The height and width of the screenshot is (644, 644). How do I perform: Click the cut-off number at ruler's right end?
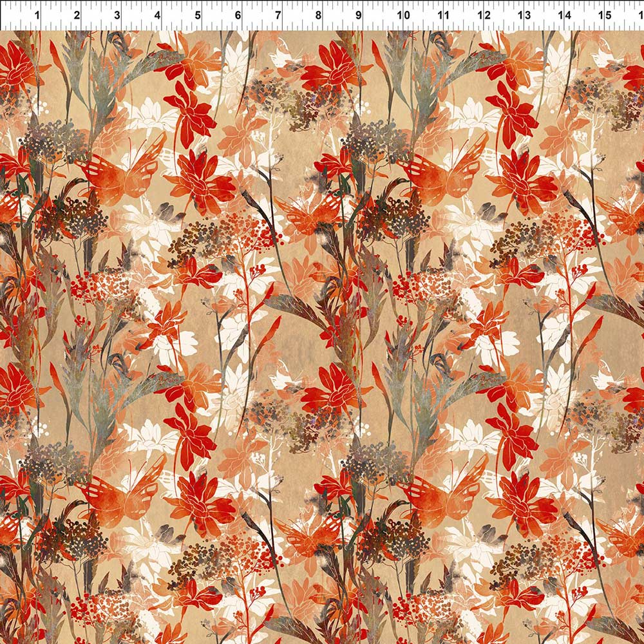(639, 15)
